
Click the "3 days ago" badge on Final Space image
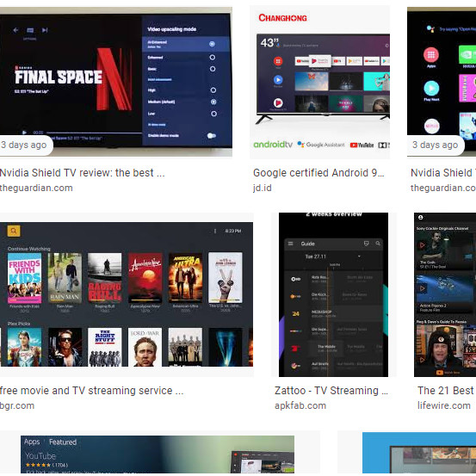pyautogui.click(x=26, y=145)
